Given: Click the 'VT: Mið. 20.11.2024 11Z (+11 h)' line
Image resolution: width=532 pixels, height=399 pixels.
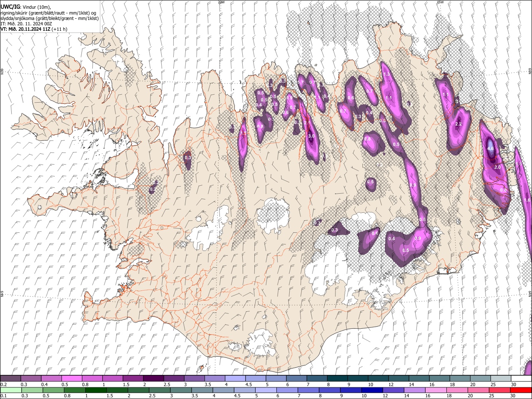Looking at the screenshot, I should click(x=34, y=29).
